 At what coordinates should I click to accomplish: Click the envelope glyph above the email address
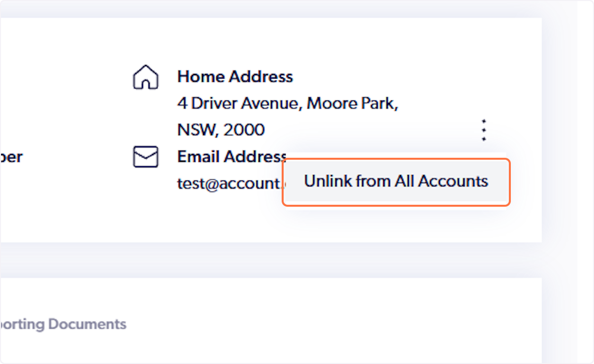[146, 156]
